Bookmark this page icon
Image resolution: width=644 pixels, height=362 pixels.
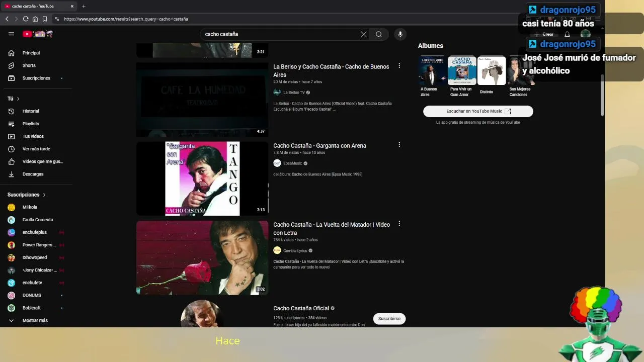(x=45, y=19)
